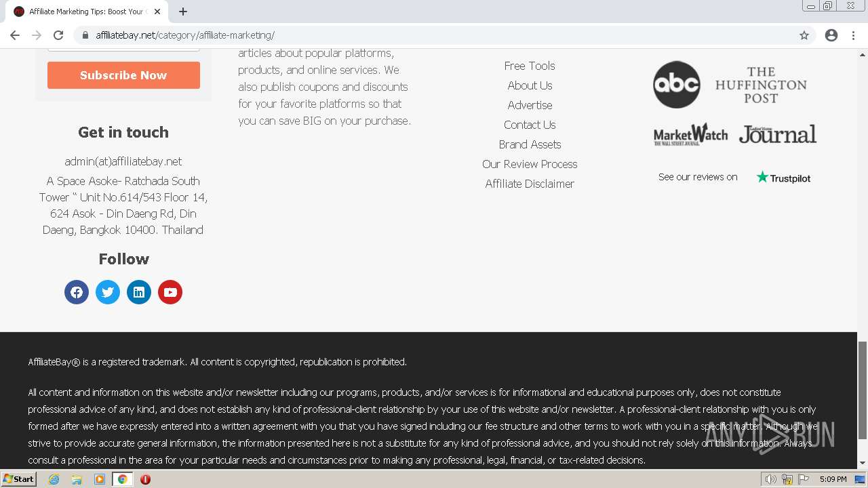This screenshot has width=868, height=488.
Task: Click the Trustpilot reviews logo
Action: [x=783, y=178]
